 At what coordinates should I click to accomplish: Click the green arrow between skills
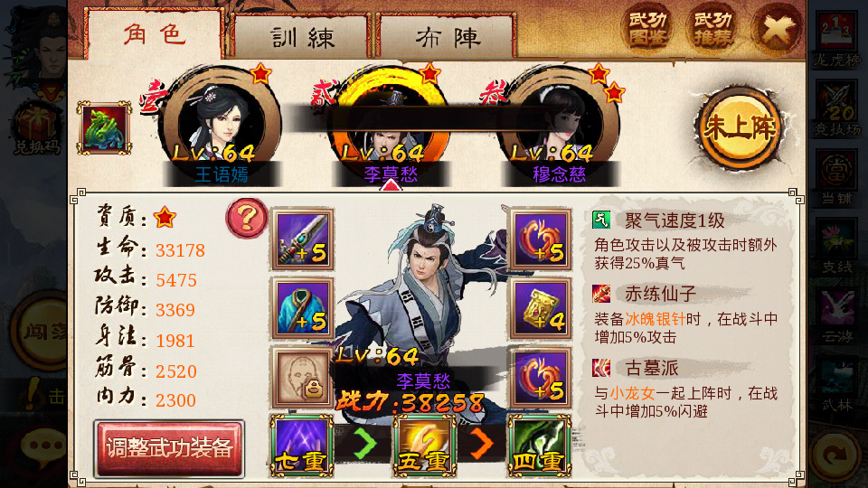point(364,443)
